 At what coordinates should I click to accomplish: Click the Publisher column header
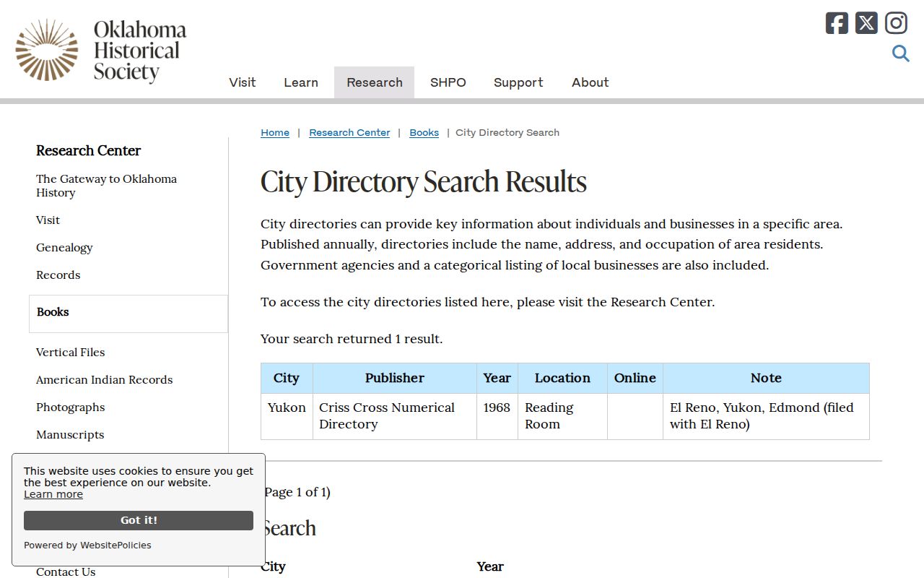tap(395, 378)
